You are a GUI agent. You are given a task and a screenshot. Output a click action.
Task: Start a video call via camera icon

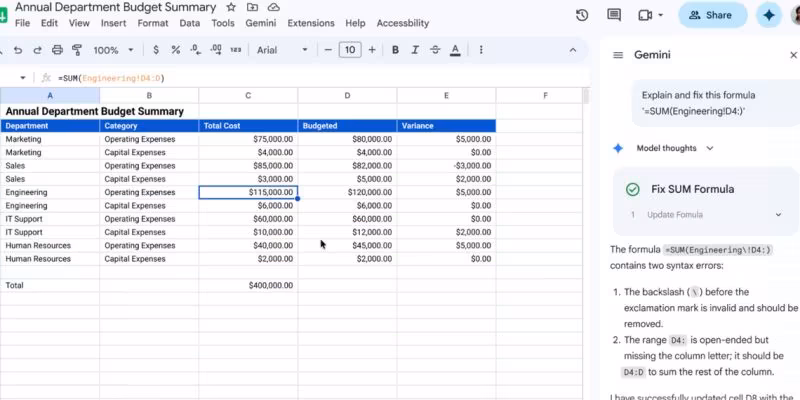coord(645,15)
